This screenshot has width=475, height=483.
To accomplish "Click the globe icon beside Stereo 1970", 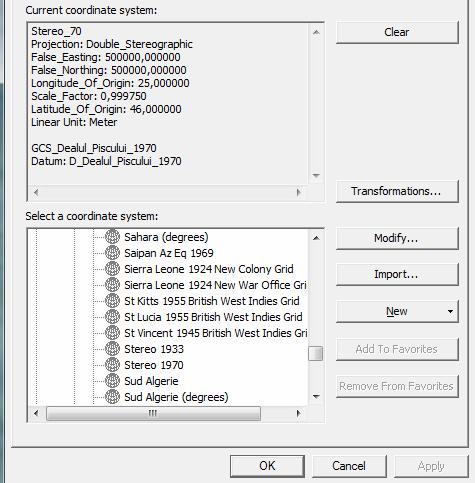I will [x=112, y=365].
